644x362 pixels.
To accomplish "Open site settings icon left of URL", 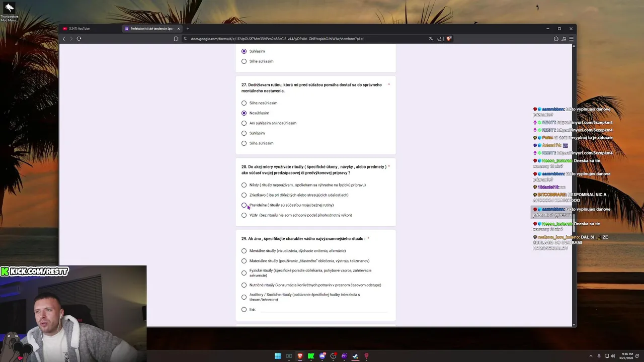I will [186, 39].
